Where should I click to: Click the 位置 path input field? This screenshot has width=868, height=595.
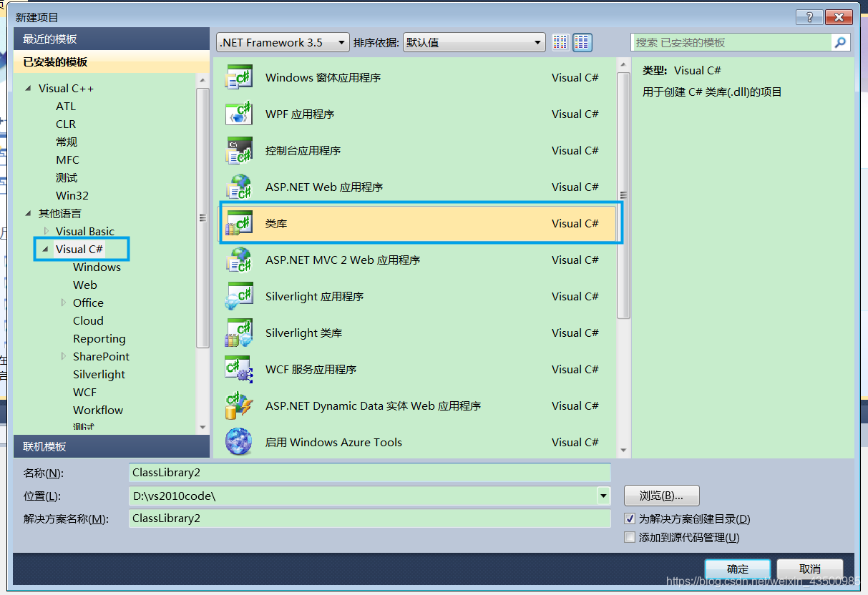pyautogui.click(x=364, y=495)
